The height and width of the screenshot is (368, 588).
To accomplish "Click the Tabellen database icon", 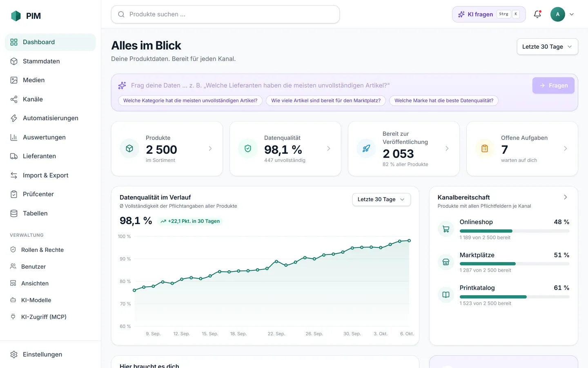I will pyautogui.click(x=14, y=213).
